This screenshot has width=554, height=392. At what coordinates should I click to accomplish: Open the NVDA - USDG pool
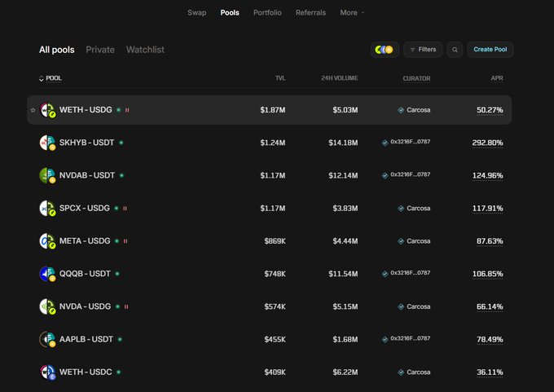(269, 306)
